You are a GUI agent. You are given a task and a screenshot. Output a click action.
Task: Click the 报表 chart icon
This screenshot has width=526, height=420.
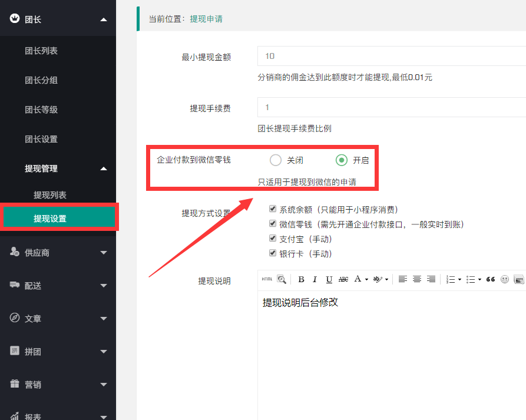(x=14, y=416)
